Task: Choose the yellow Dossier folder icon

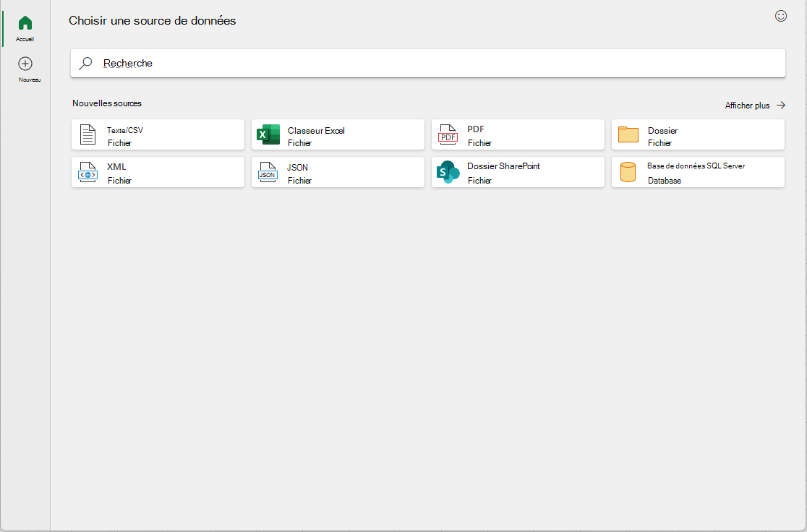Action: [628, 134]
